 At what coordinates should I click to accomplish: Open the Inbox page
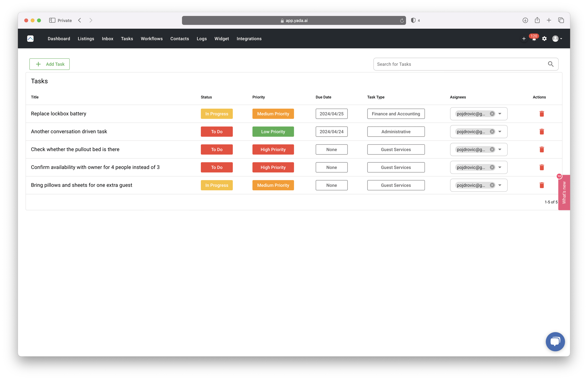[108, 39]
